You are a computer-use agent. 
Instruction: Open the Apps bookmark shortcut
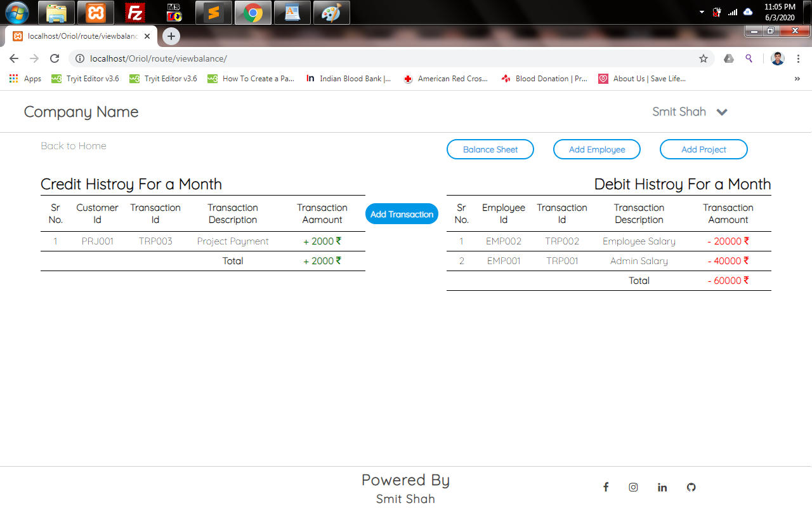click(x=25, y=79)
